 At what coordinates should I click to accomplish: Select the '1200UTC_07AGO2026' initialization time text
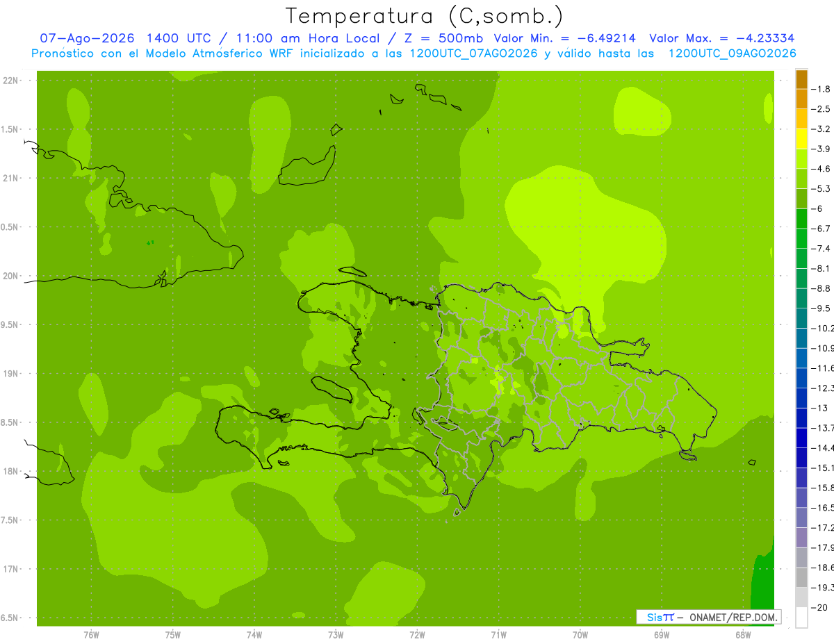[473, 53]
